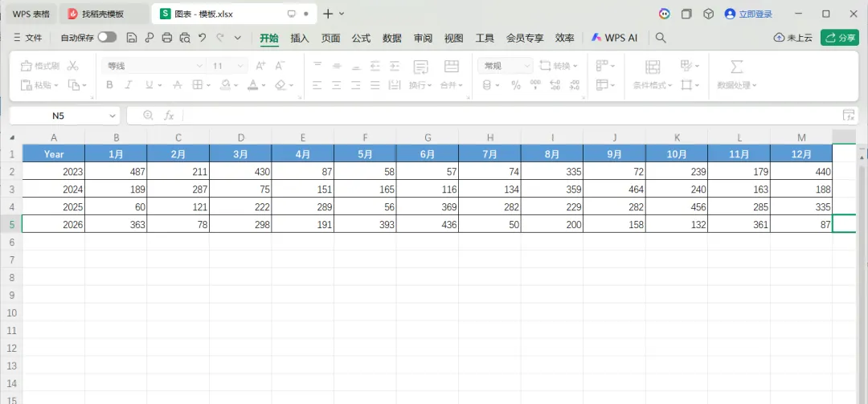
Task: Click the Decrease Decimal icon
Action: coord(575,85)
